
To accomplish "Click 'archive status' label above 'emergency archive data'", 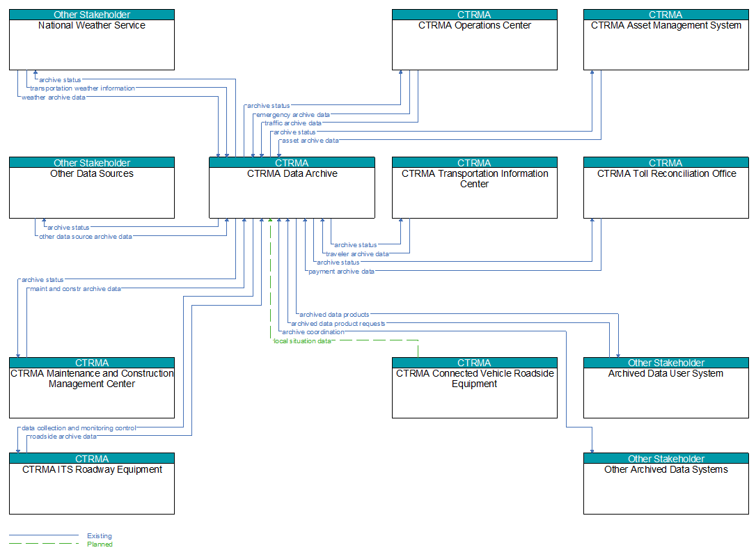I will [x=269, y=106].
